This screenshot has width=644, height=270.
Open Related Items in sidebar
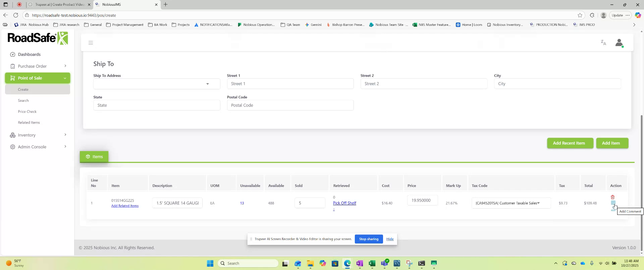click(x=29, y=123)
